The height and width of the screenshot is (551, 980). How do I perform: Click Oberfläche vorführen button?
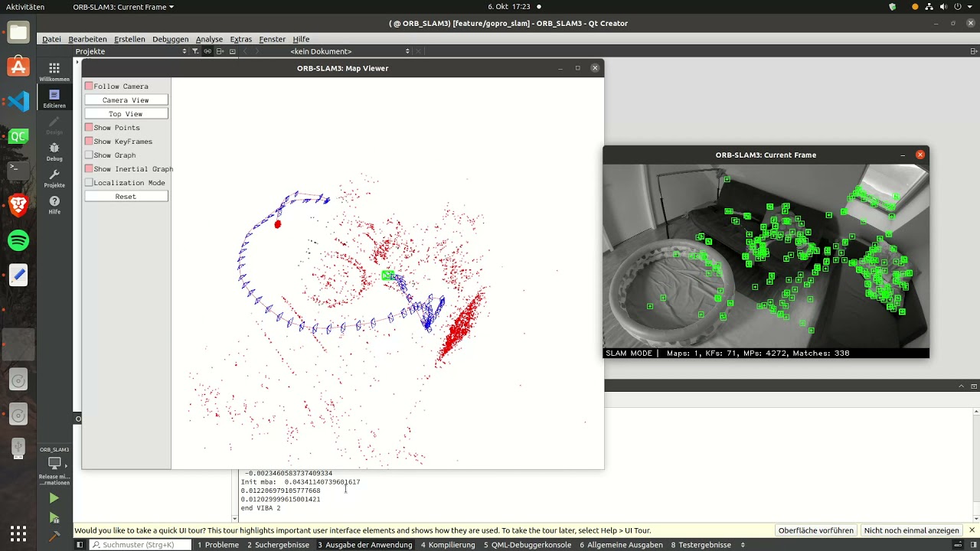coord(816,530)
